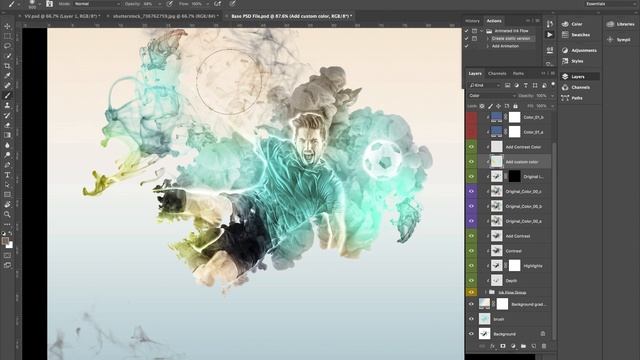This screenshot has height=360, width=640.
Task: Open the Adjustments panel icon
Action: tap(565, 50)
